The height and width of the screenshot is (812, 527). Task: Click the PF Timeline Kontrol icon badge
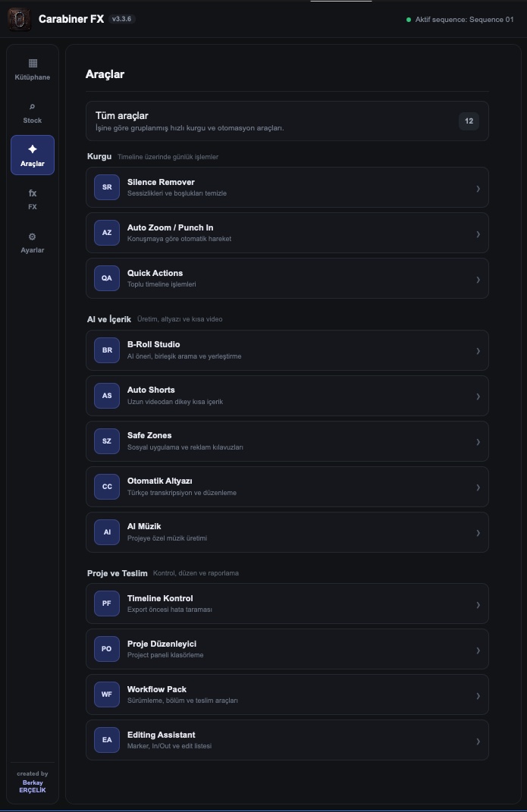coord(107,604)
